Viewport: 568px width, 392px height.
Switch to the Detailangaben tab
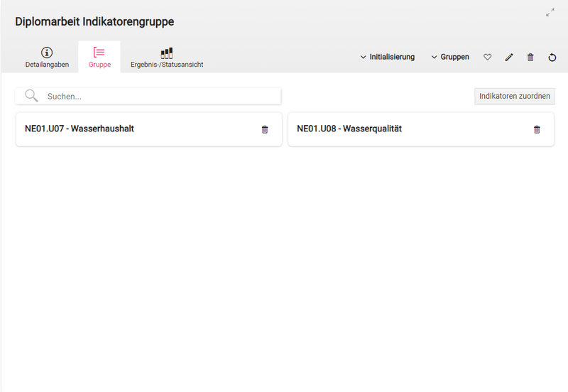click(47, 64)
